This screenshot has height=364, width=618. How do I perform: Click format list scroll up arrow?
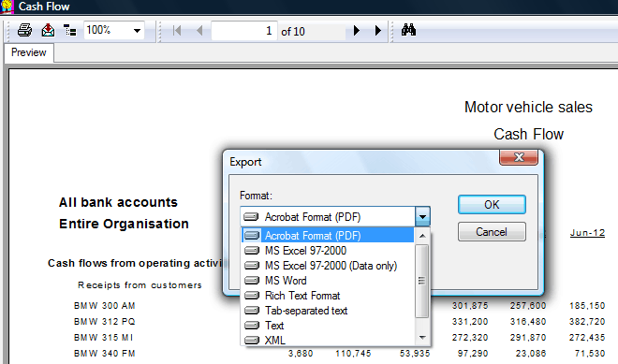point(422,236)
